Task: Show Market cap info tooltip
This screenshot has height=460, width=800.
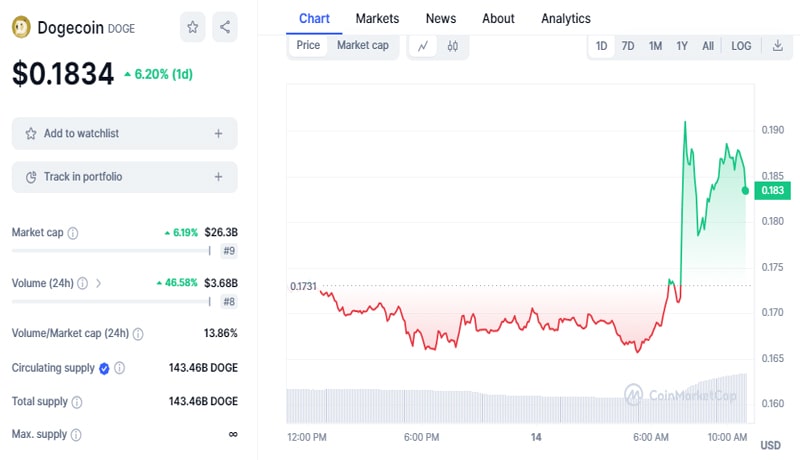Action: pyautogui.click(x=73, y=233)
